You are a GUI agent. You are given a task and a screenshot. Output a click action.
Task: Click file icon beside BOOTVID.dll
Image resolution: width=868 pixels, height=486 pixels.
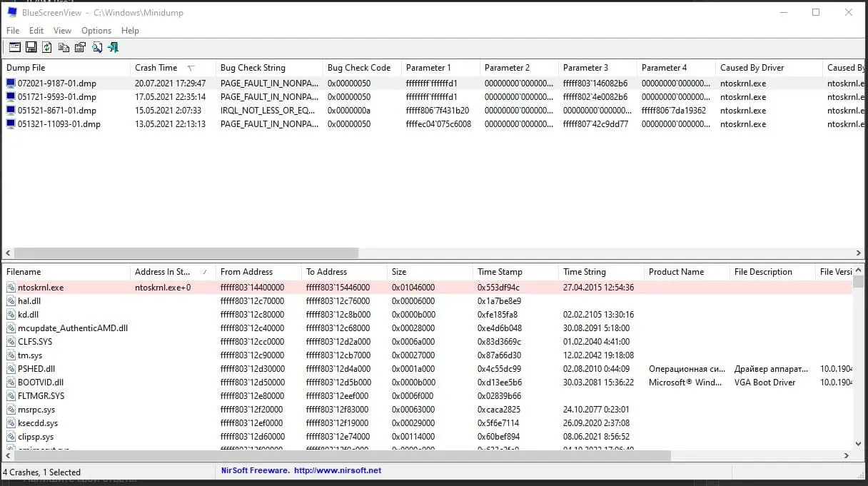11,383
